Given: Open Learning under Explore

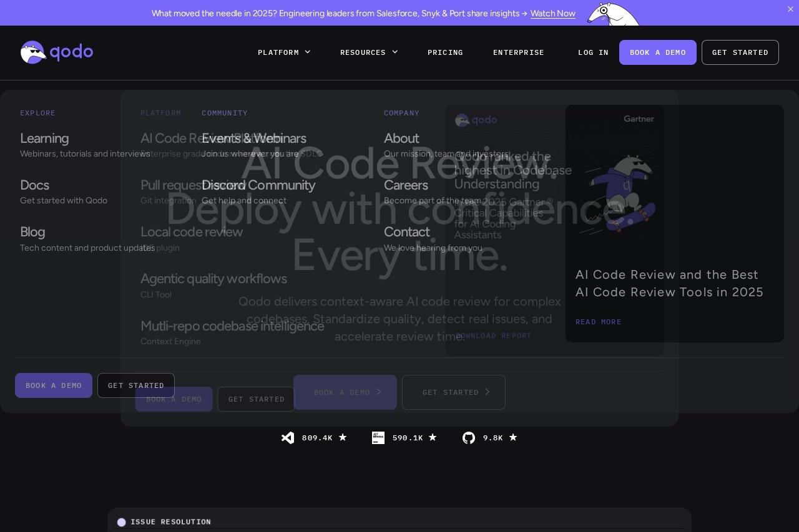Looking at the screenshot, I should tap(44, 138).
